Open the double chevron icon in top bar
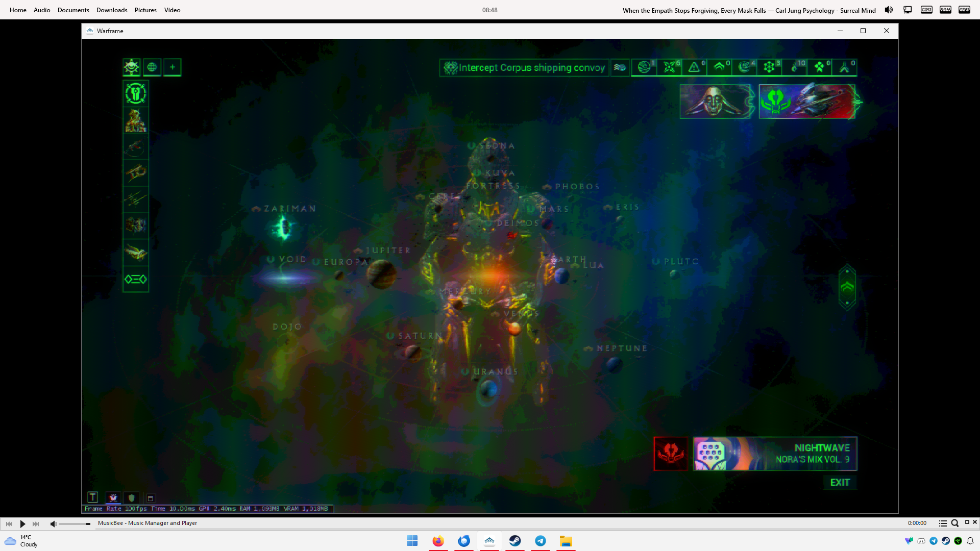The image size is (980, 551). 720,67
